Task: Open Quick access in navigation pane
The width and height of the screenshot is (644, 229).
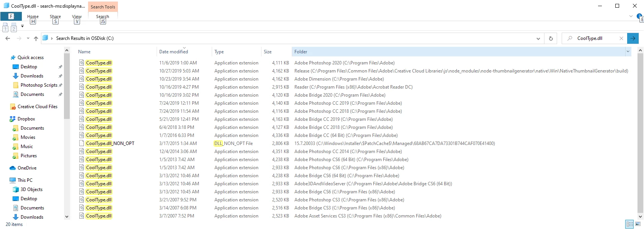Action: [x=31, y=58]
